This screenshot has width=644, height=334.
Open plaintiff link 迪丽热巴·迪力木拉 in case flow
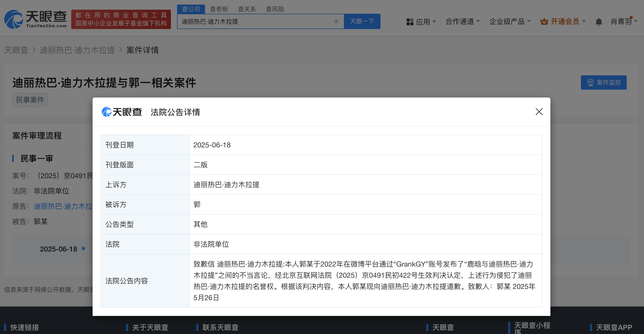click(63, 206)
